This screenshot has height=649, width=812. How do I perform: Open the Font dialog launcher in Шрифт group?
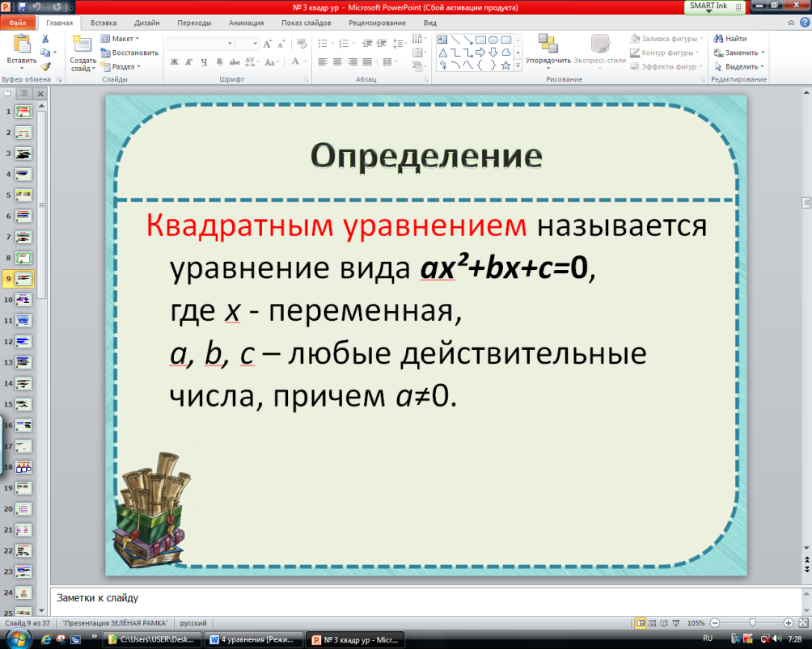tap(306, 80)
